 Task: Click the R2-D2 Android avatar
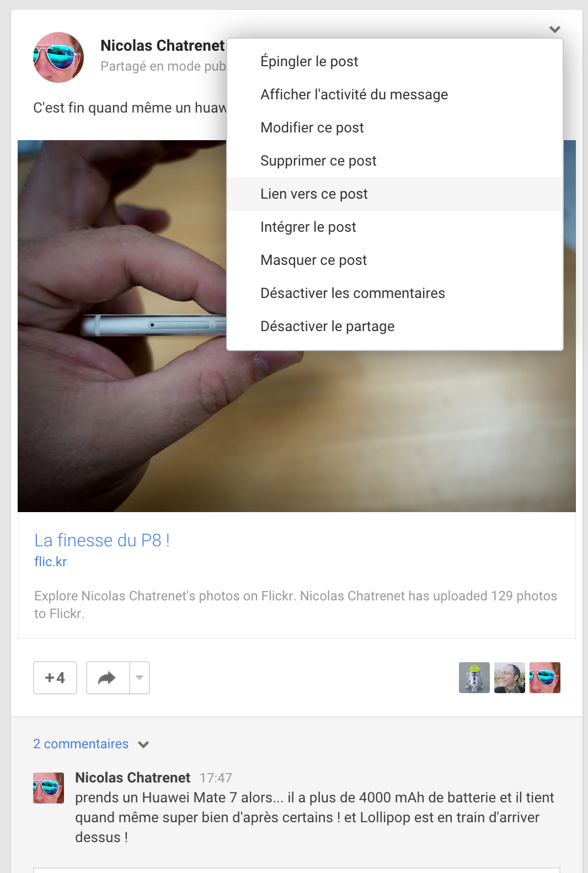click(474, 678)
